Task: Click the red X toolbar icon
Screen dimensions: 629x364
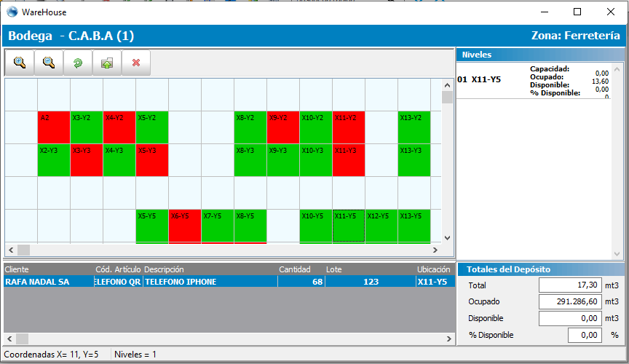Action: [x=136, y=63]
